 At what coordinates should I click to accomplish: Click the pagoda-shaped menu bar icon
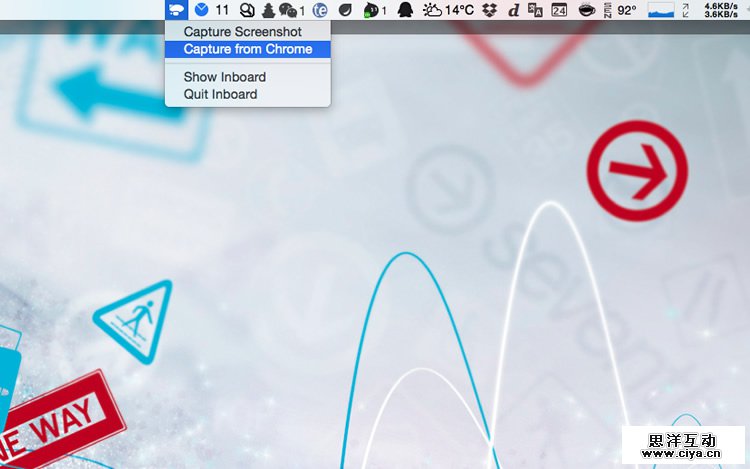pyautogui.click(x=268, y=10)
